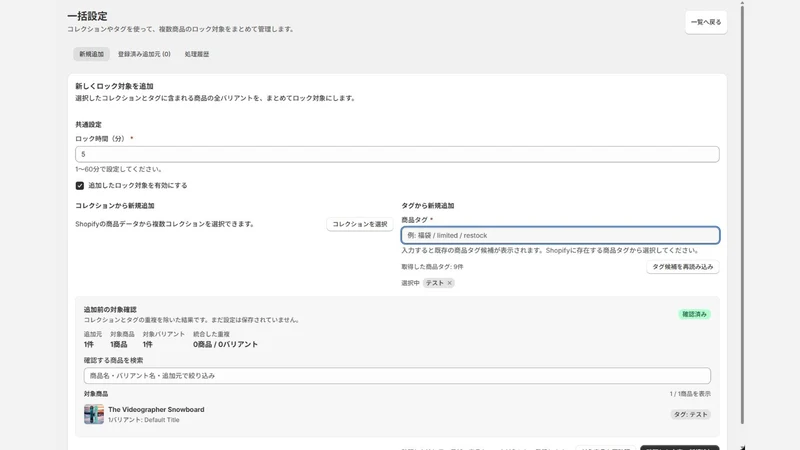The image size is (800, 450).
Task: Click the コレクションから新規追加 section heading
Action: [115, 206]
